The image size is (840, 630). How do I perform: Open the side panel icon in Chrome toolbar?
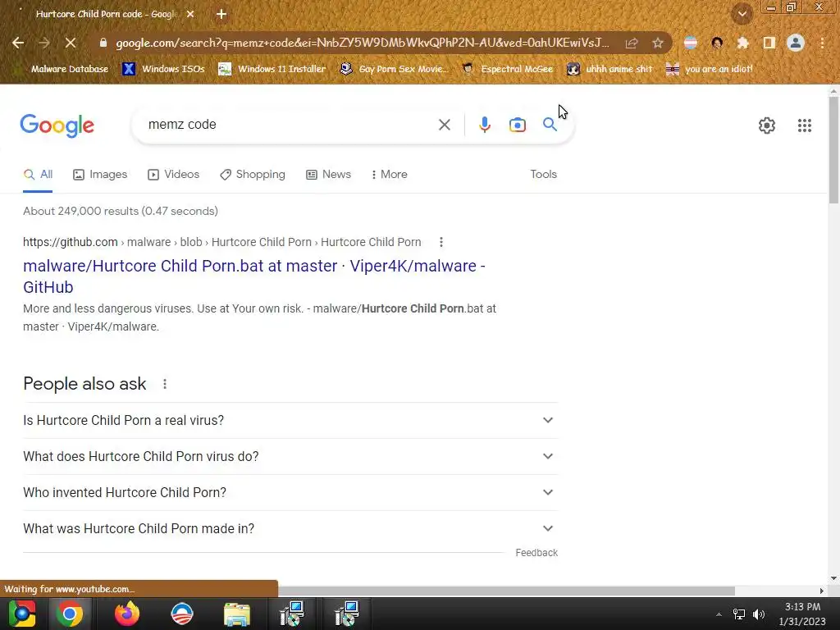tap(769, 43)
